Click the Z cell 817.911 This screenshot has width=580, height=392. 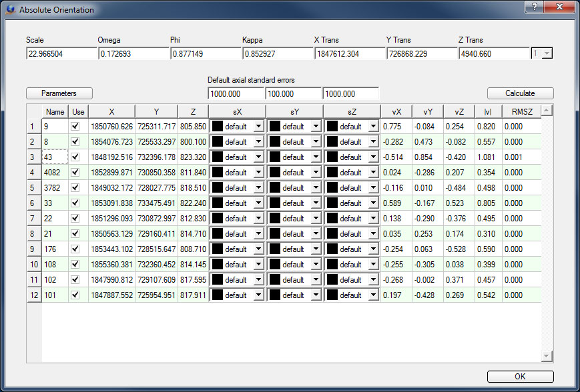pyautogui.click(x=193, y=295)
